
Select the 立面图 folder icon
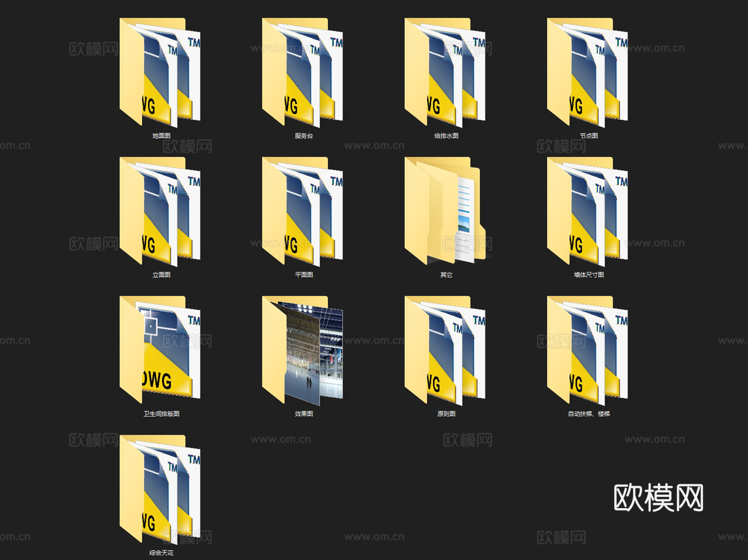pyautogui.click(x=160, y=212)
